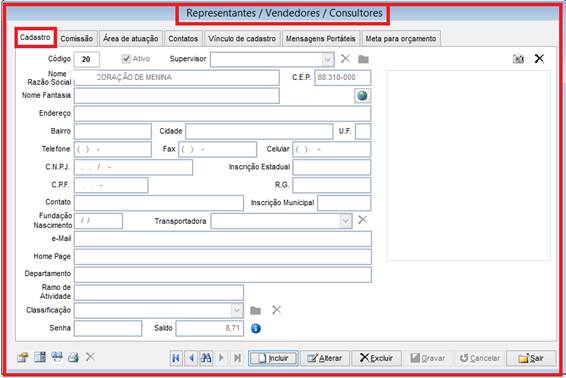Expand the Classificação dropdown
Screen dimensions: 566x378
[237, 310]
